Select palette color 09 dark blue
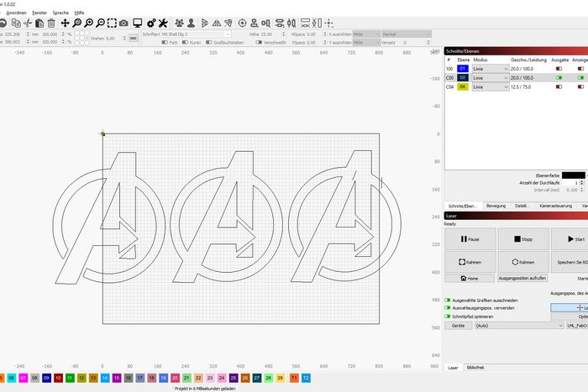Screen dimensions: 588x392 click(46, 378)
